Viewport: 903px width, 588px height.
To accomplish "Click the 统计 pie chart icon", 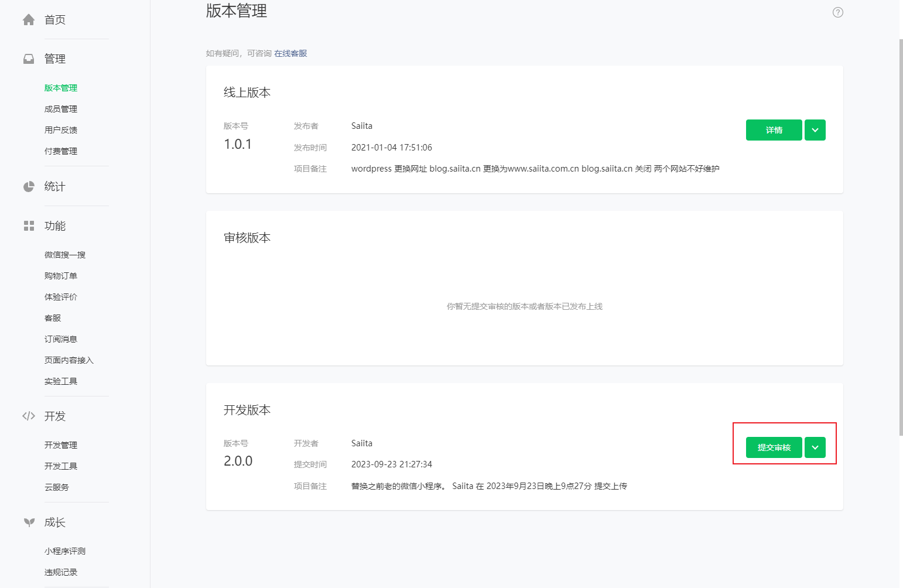I will 29,187.
